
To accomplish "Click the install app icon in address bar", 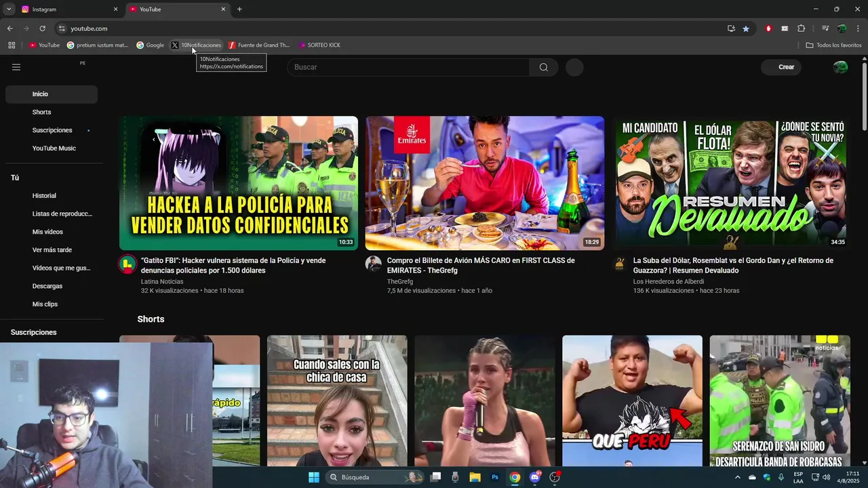I will click(731, 28).
